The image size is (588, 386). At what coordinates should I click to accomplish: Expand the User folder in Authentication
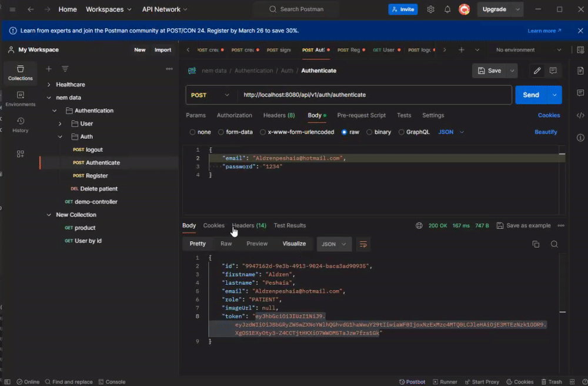click(x=60, y=124)
